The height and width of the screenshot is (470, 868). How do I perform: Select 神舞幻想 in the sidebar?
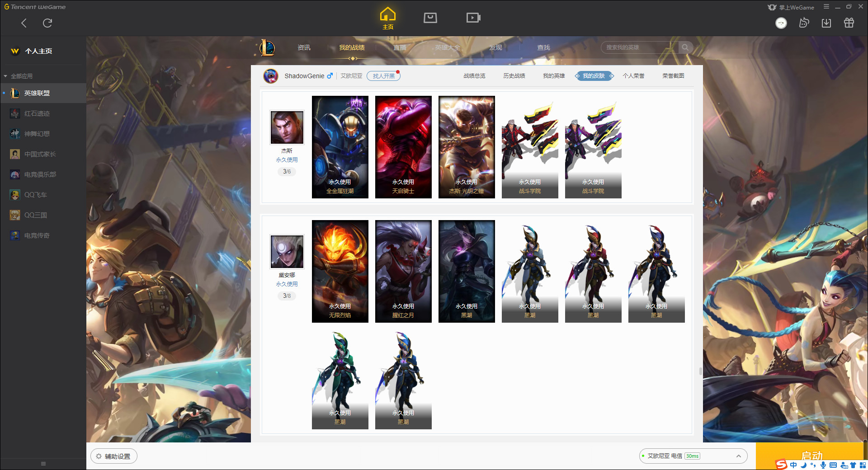tap(43, 134)
